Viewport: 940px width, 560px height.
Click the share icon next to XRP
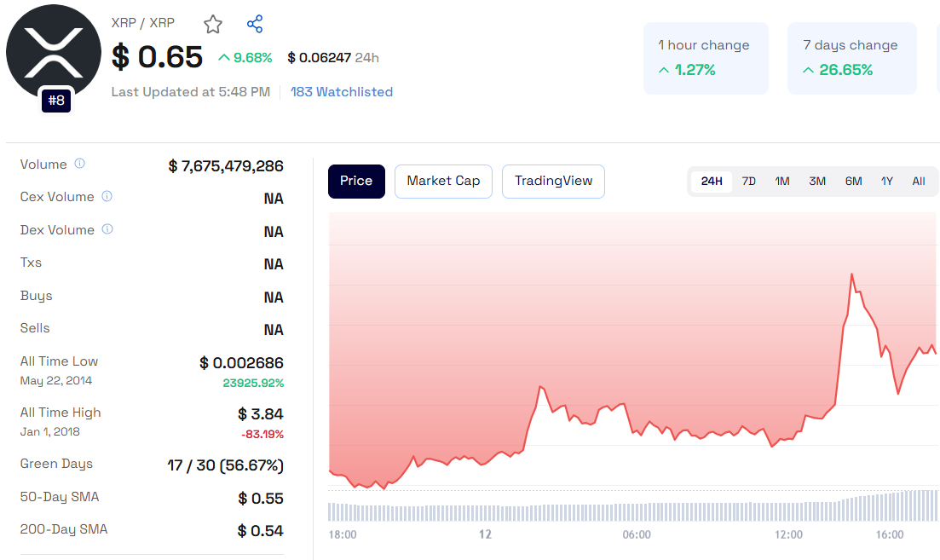255,24
